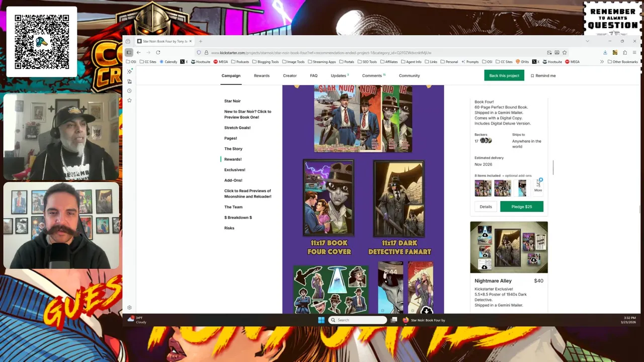This screenshot has width=644, height=362.
Task: Jump to The Story section
Action: (233, 149)
